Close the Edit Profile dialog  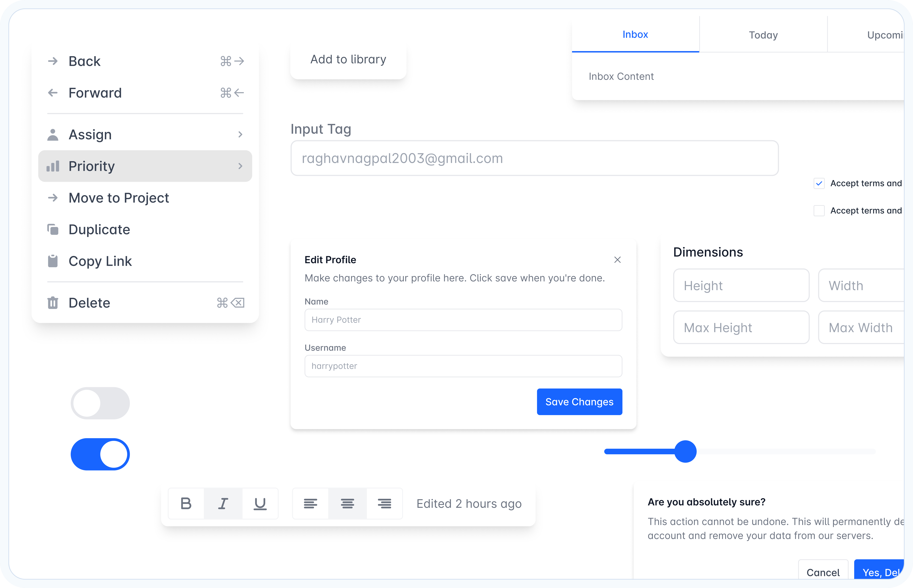pyautogui.click(x=618, y=260)
